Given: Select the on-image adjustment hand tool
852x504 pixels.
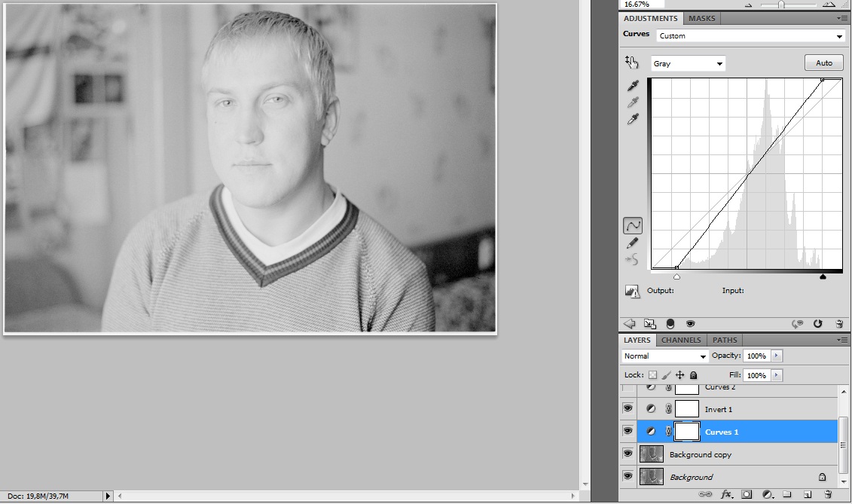Looking at the screenshot, I should pos(631,63).
